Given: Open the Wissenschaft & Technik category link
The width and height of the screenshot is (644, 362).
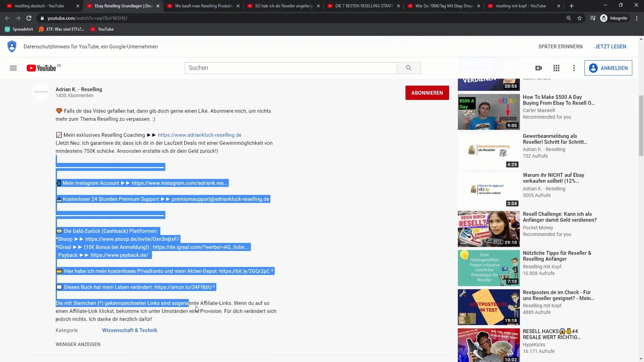Looking at the screenshot, I should (129, 330).
